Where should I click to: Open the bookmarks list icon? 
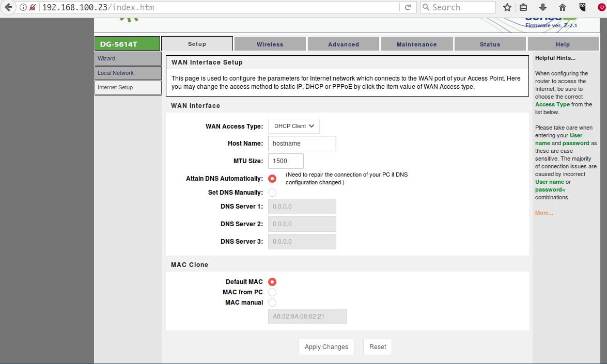tap(523, 7)
